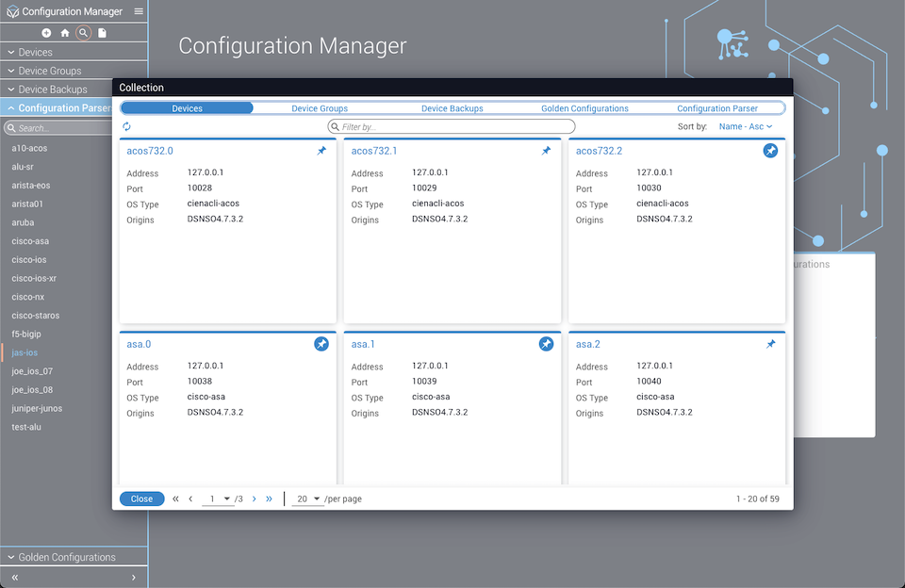905x588 pixels.
Task: Click the refresh icon in Collection dialog
Action: click(x=127, y=126)
